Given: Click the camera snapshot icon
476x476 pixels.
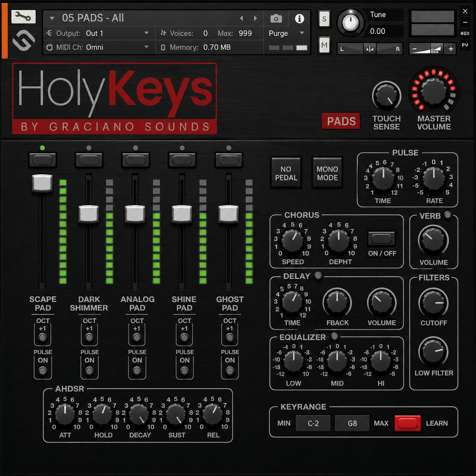Looking at the screenshot, I should click(276, 18).
